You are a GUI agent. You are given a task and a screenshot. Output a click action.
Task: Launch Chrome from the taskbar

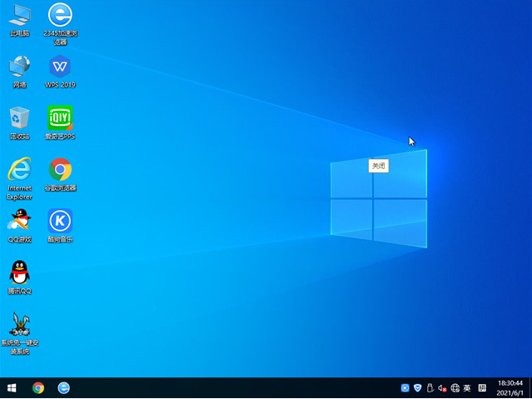(x=38, y=388)
